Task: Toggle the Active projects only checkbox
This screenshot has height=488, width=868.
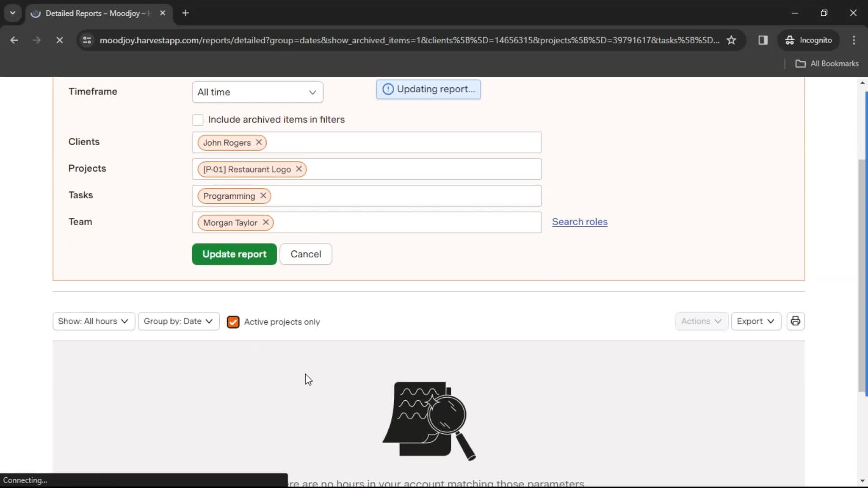Action: (x=233, y=322)
